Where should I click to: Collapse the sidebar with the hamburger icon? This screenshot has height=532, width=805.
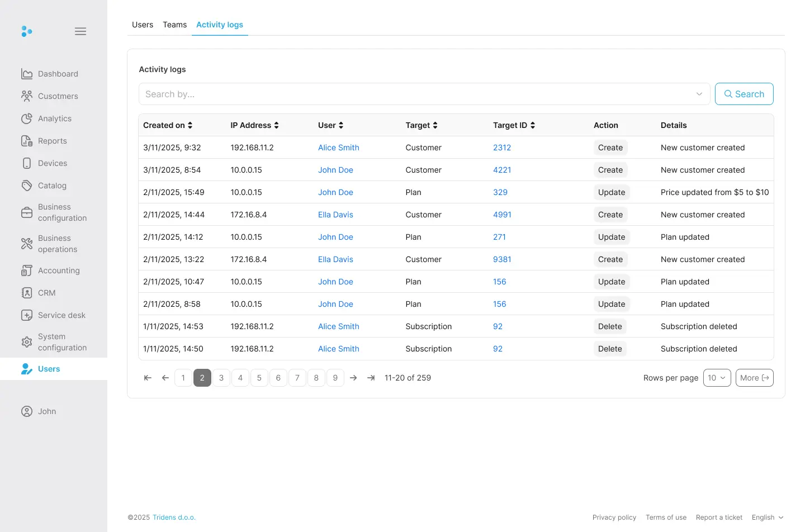tap(80, 31)
